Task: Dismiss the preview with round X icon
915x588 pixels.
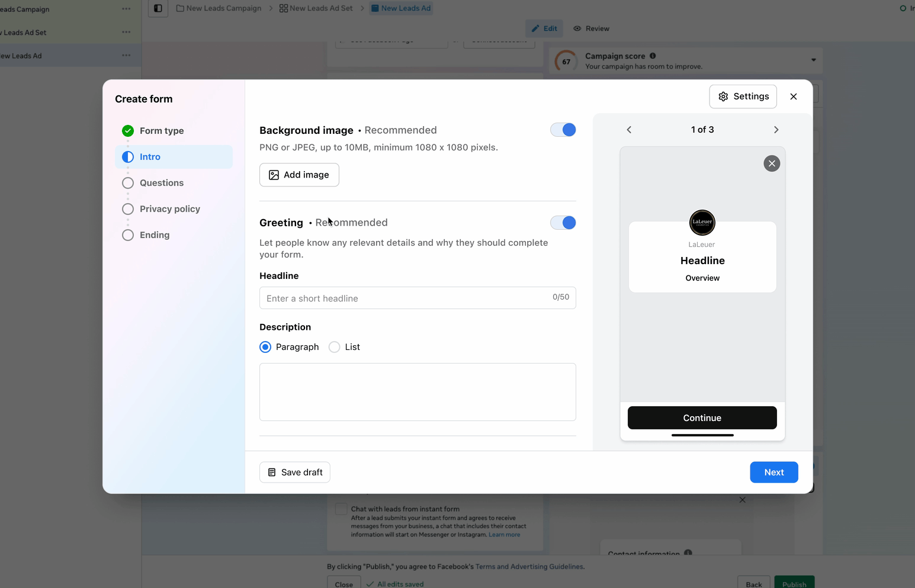Action: tap(772, 163)
